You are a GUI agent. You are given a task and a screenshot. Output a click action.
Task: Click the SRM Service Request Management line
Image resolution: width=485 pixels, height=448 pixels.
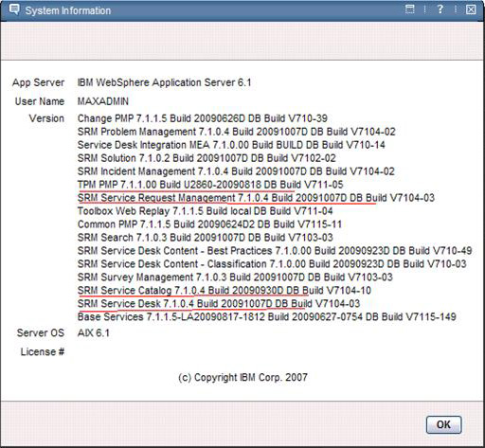(256, 198)
